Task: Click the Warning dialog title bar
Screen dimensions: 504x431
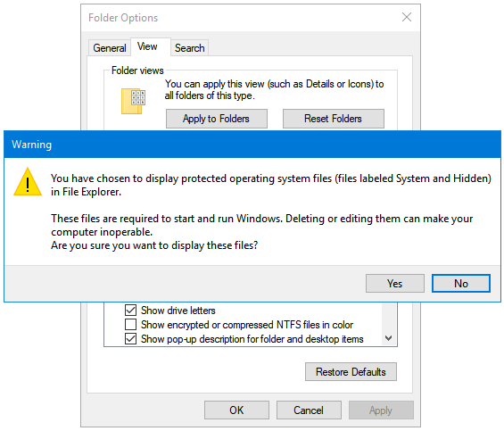Action: [x=252, y=144]
